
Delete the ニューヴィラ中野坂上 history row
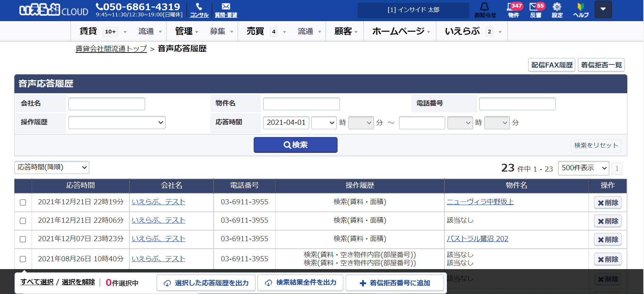[x=608, y=203]
